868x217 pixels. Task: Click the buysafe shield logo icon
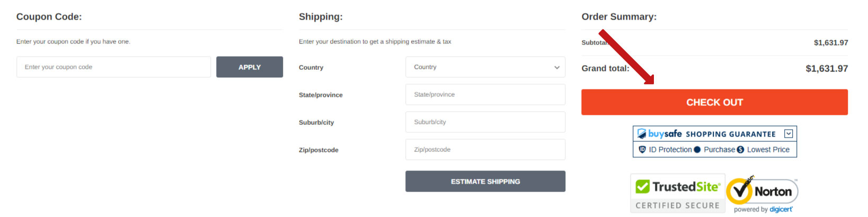tap(642, 134)
